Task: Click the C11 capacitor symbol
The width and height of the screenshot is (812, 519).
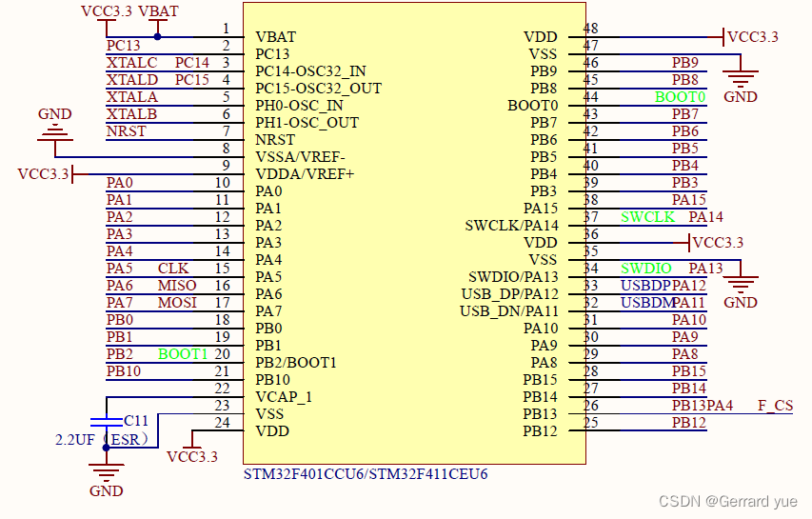Action: pos(107,422)
